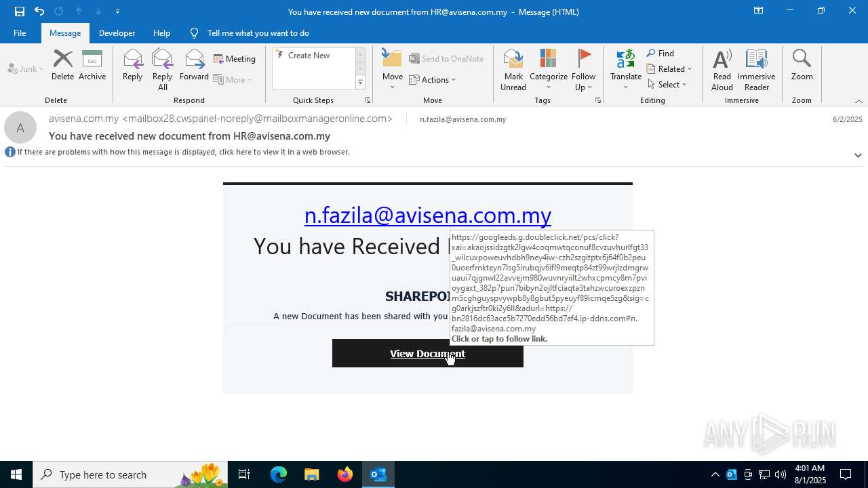Screen dimensions: 868x488
Task: Click Find in Editing group
Action: pos(660,53)
